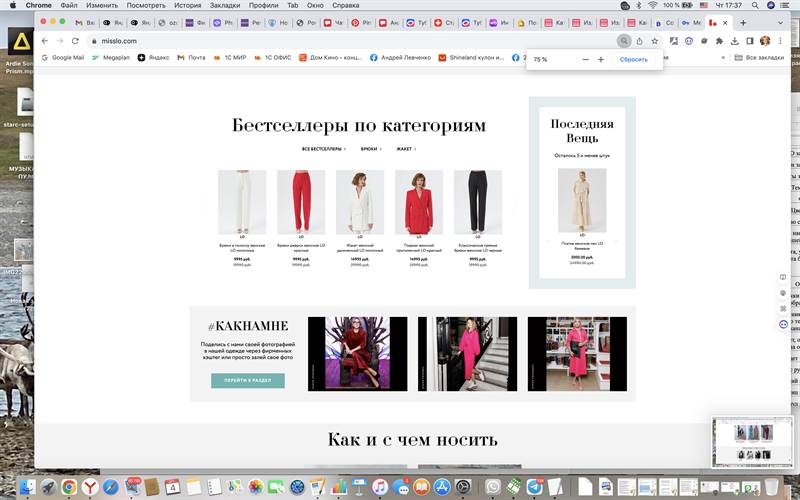
Task: Open the red trousers product photo
Action: coord(301,201)
